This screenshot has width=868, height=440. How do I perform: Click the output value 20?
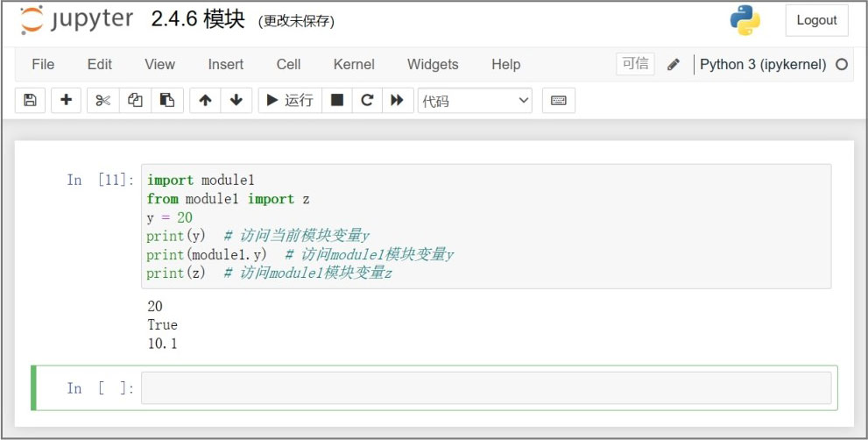155,306
